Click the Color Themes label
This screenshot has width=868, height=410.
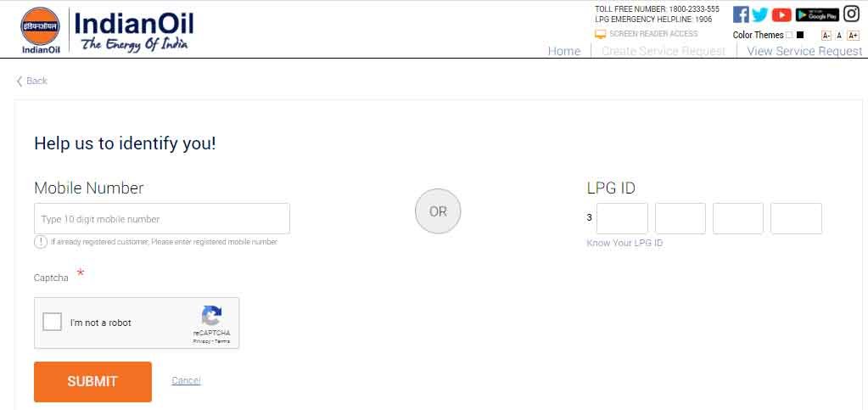(758, 35)
